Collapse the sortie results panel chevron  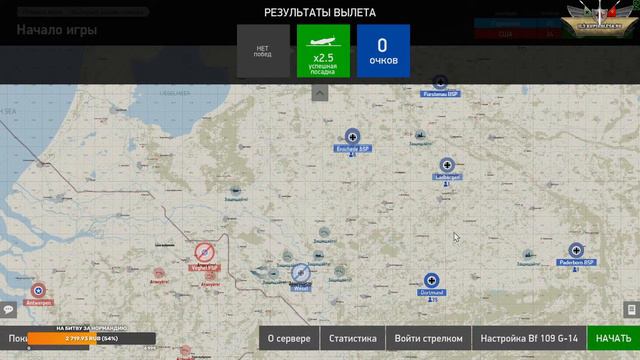tap(320, 93)
